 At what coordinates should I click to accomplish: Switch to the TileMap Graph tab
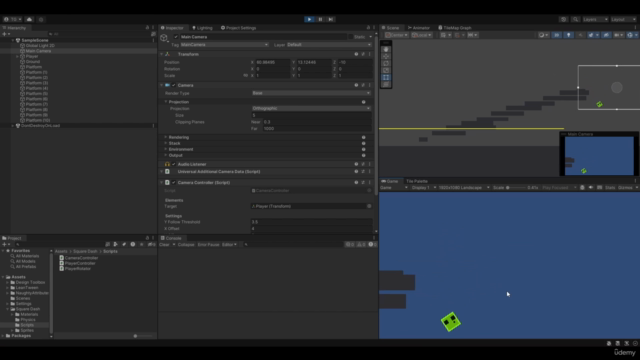pyautogui.click(x=455, y=28)
